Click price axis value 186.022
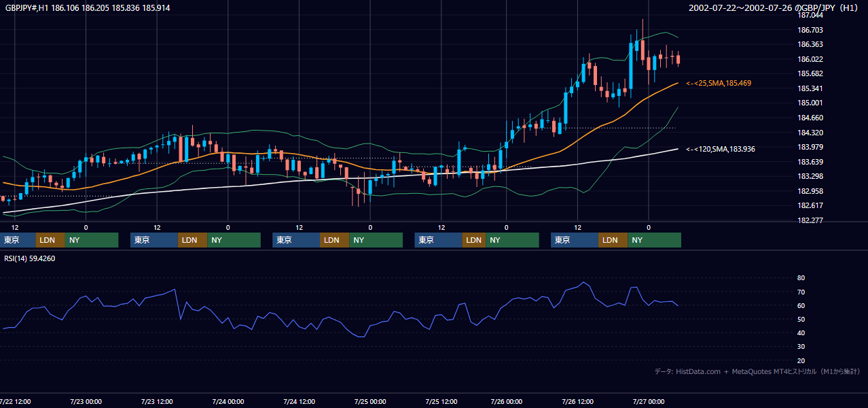868x408 pixels. 810,59
